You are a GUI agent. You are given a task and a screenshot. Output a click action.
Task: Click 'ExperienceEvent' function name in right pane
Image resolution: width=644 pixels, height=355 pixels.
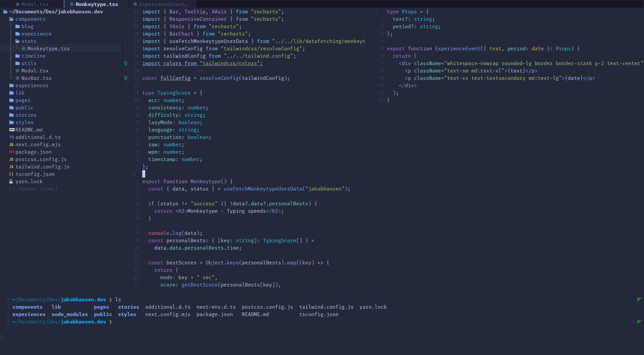[x=458, y=49]
